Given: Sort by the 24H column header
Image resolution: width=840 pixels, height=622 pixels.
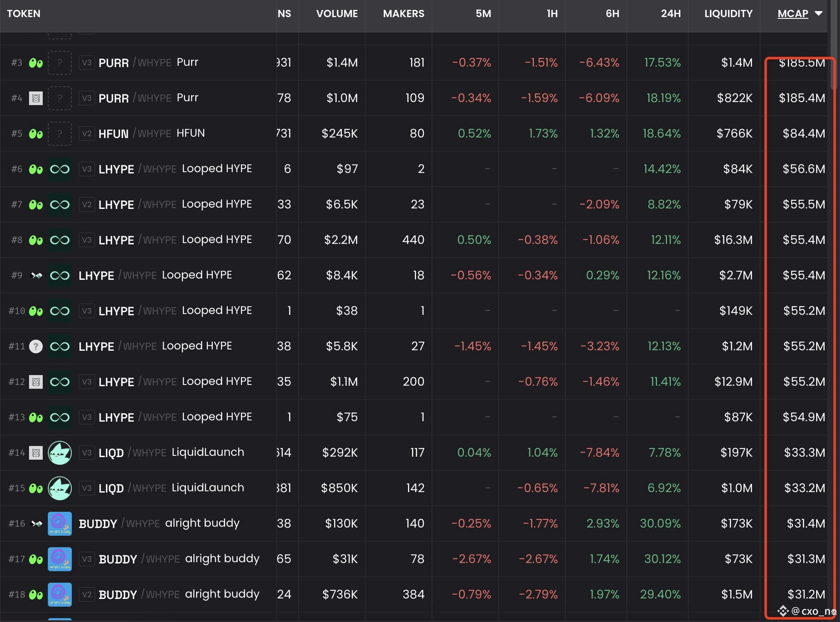Looking at the screenshot, I should pos(671,14).
